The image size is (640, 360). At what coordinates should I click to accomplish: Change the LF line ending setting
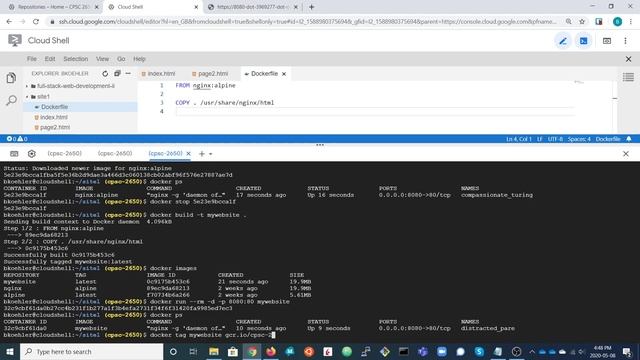tap(540, 139)
